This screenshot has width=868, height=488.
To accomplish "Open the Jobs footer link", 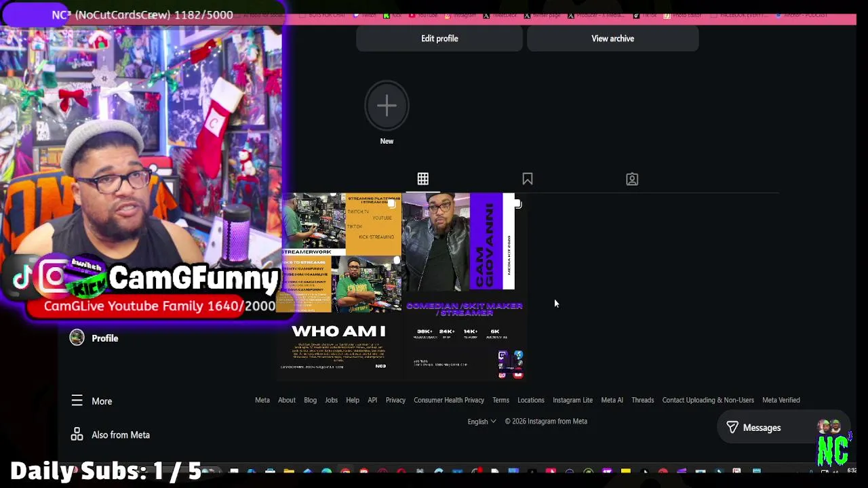I will pyautogui.click(x=331, y=400).
